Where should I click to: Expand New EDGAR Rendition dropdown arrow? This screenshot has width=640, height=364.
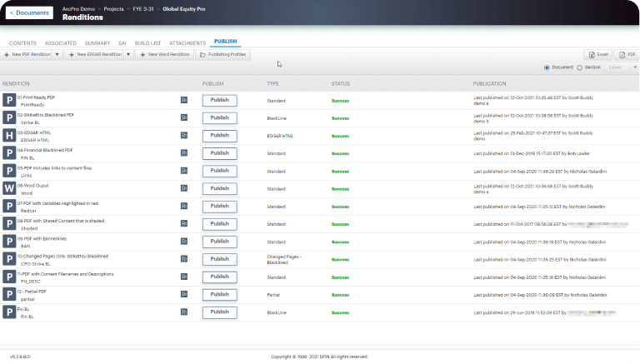[x=128, y=54]
